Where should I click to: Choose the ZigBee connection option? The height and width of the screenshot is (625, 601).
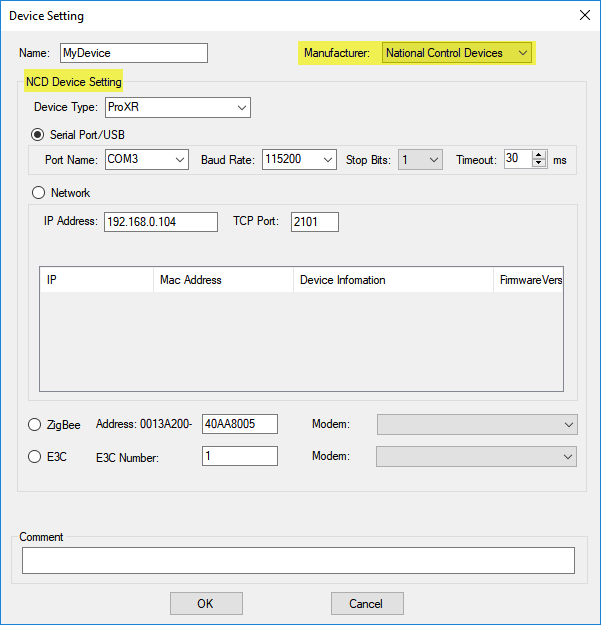(x=34, y=425)
